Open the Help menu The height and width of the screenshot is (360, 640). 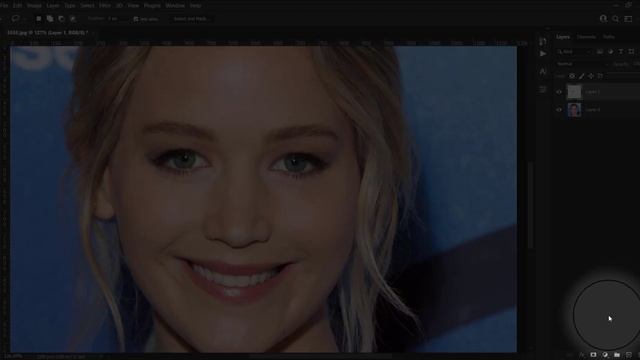tap(196, 6)
